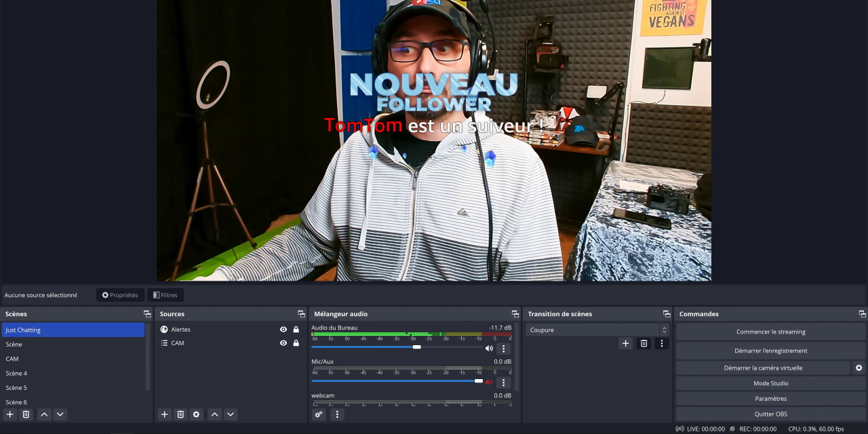
Task: Select the Scène 4 scene
Action: click(16, 374)
